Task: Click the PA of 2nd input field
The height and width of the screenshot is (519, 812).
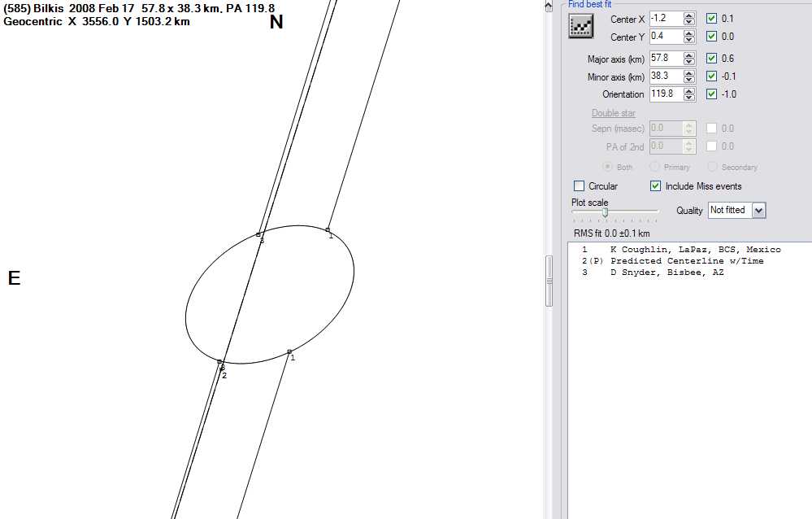Action: (x=667, y=146)
